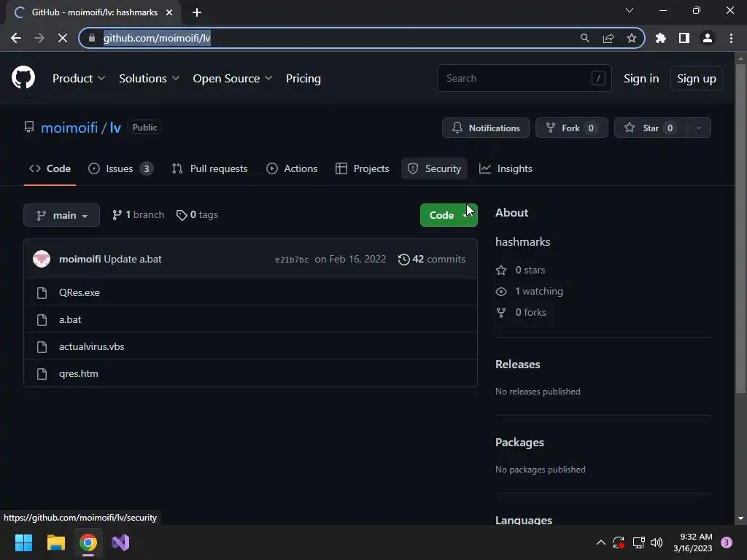Click the Pricing link
747x560 pixels.
(x=303, y=79)
